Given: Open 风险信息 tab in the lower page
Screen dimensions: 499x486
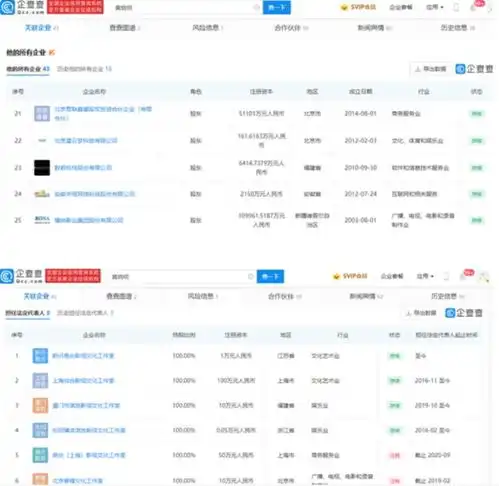Looking at the screenshot, I should coord(203,296).
